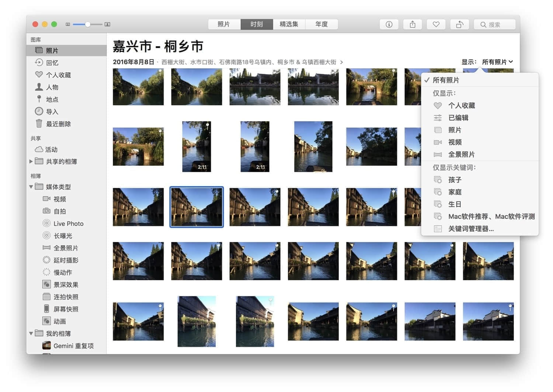This screenshot has height=392, width=553.
Task: Switch to 照片 tab
Action: point(224,24)
